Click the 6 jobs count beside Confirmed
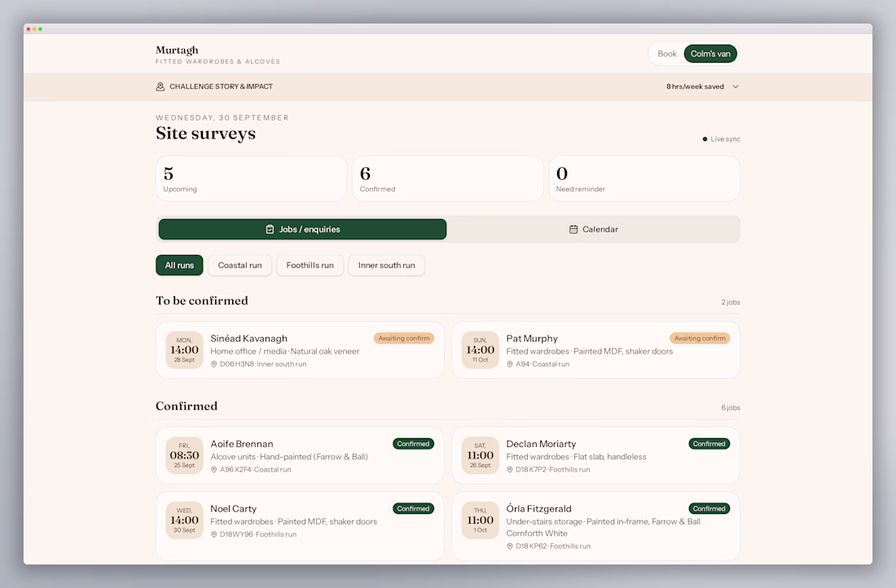896x588 pixels. (731, 408)
